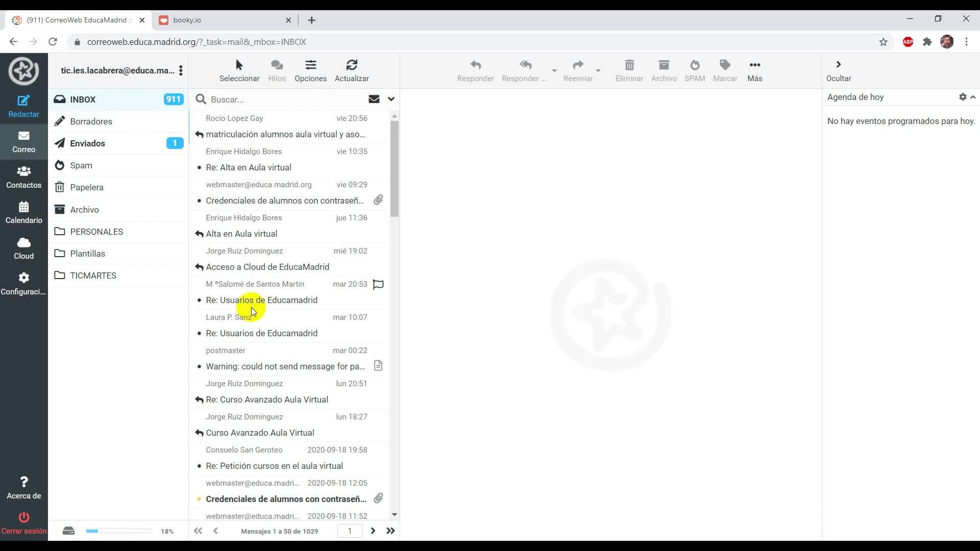Image resolution: width=980 pixels, height=551 pixels.
Task: Open the Calendario view
Action: click(23, 212)
